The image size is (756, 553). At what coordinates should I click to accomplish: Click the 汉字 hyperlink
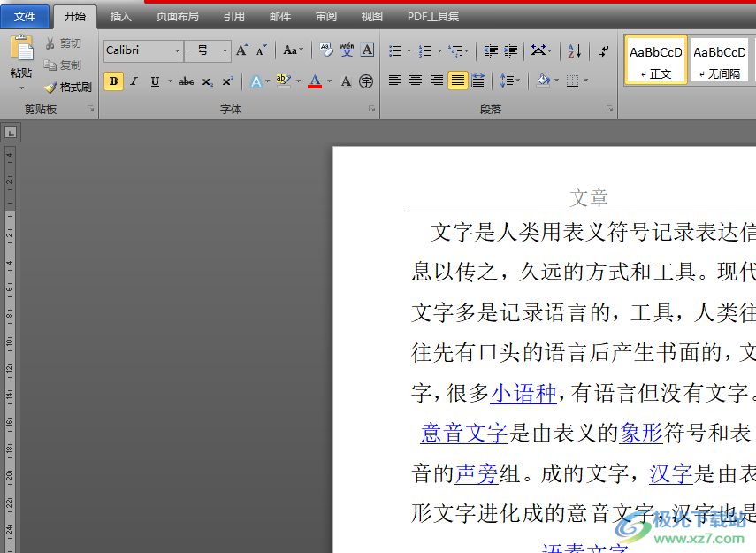670,473
